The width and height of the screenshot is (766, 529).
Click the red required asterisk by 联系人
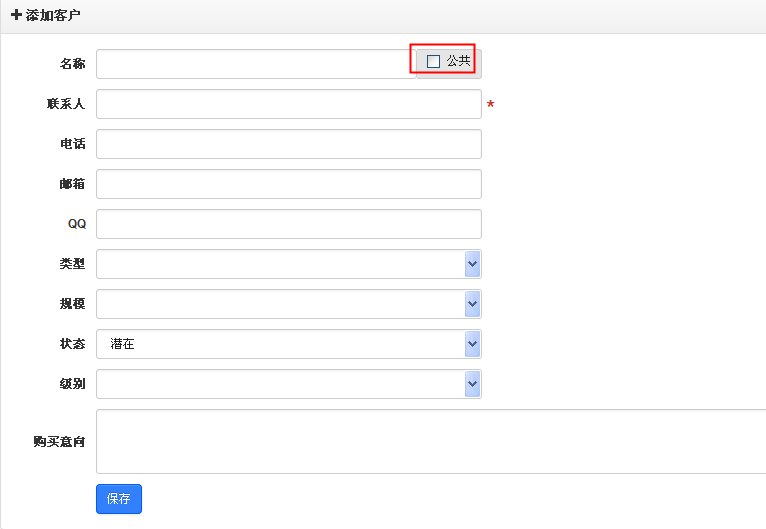click(490, 105)
